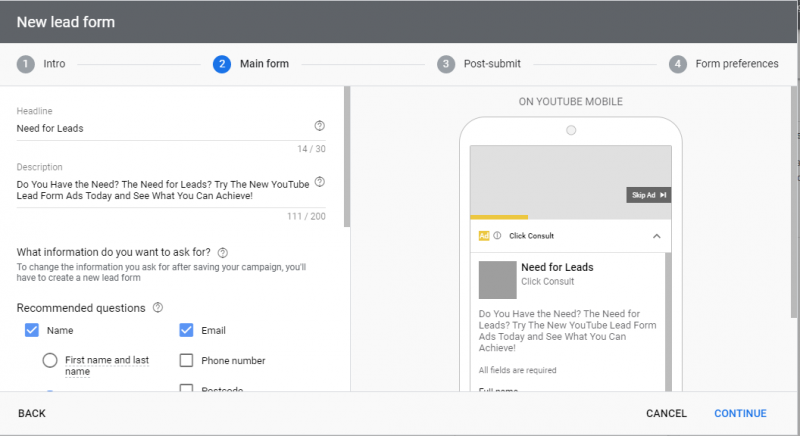Click the "14 / 30" character counter
This screenshot has width=800, height=436.
pos(311,149)
